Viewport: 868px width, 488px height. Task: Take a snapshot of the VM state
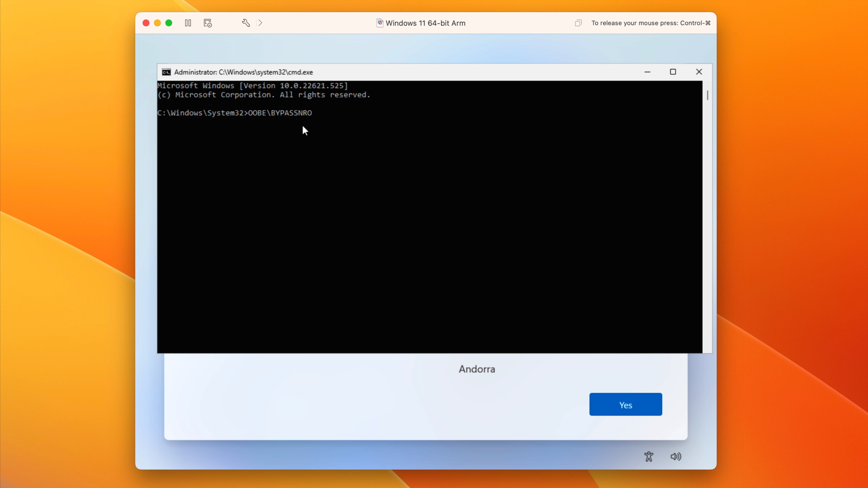[207, 23]
